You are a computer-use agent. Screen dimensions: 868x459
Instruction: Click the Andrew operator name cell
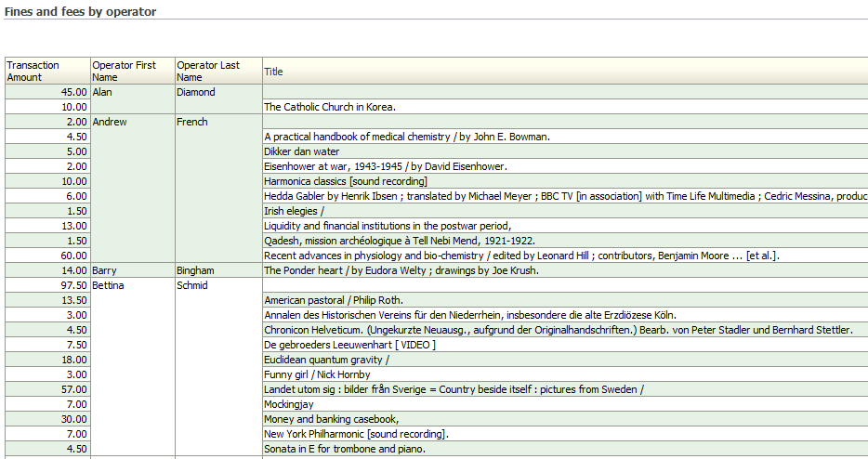click(110, 122)
